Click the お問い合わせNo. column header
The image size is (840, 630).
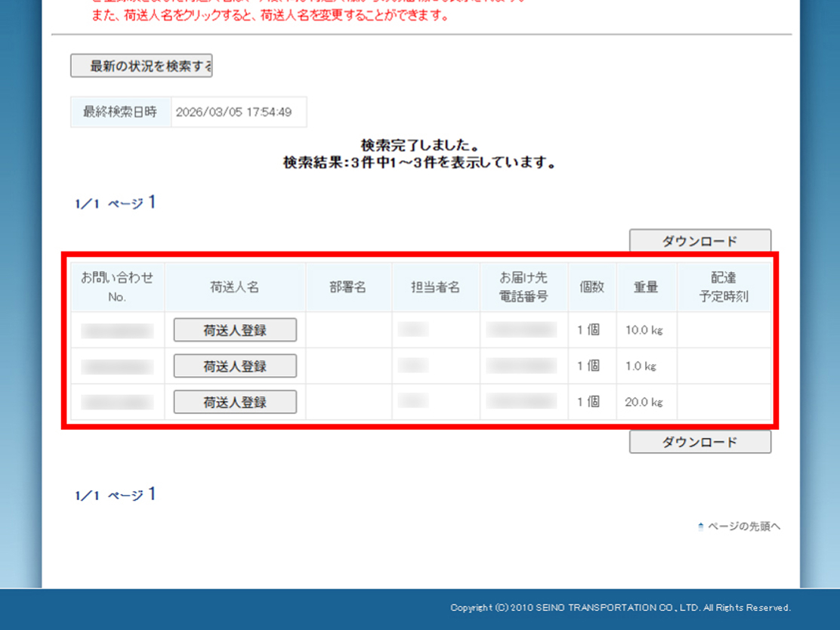coord(117,287)
